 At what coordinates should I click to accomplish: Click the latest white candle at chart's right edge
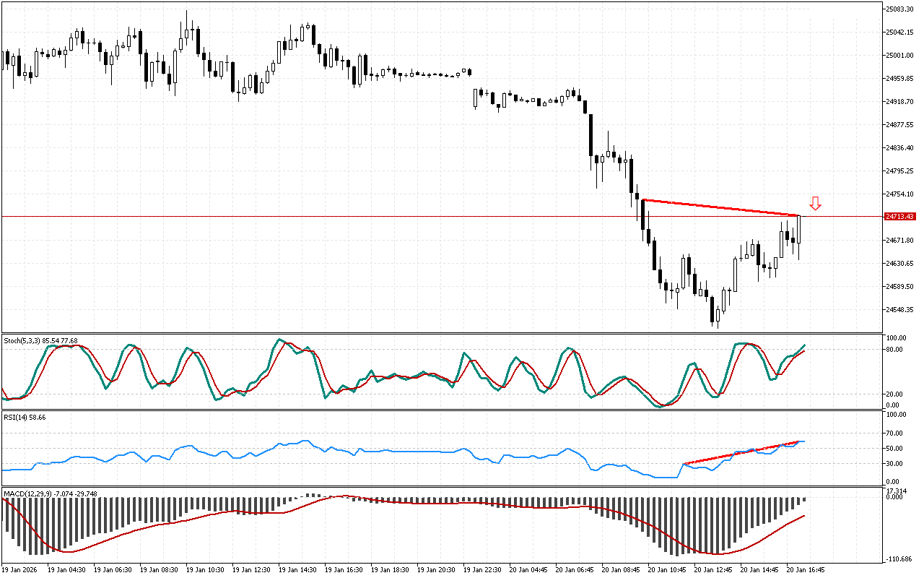799,229
